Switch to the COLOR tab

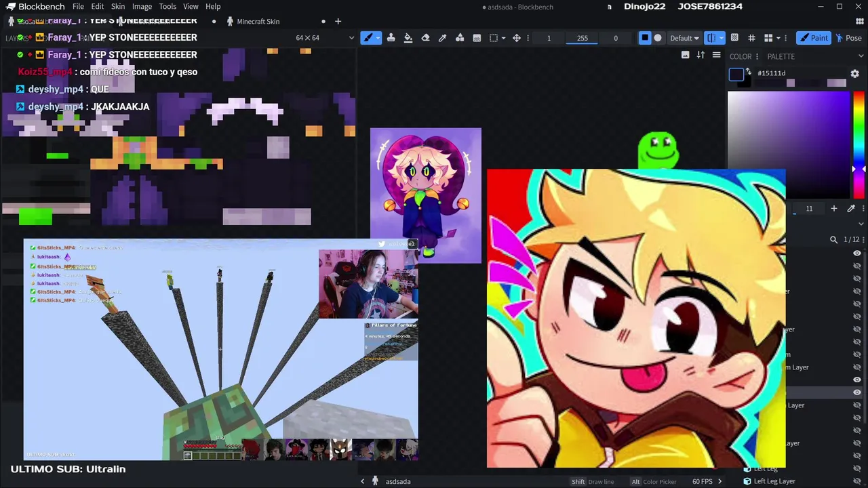[740, 56]
